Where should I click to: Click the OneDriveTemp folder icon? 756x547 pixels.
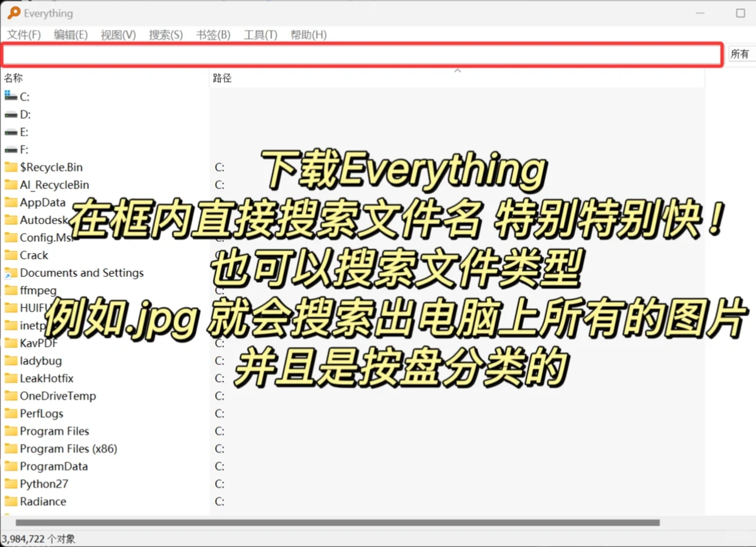pyautogui.click(x=11, y=395)
